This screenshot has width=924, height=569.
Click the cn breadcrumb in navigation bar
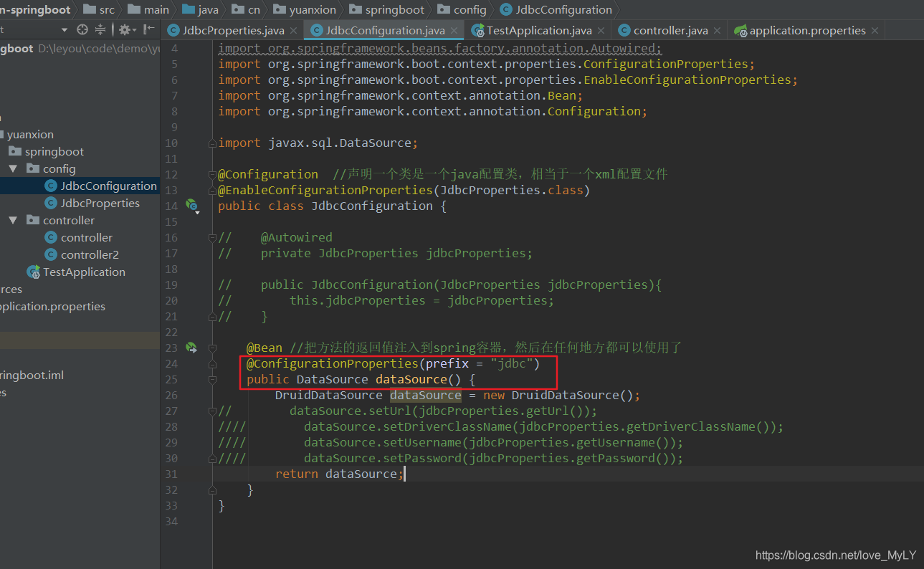tap(246, 9)
